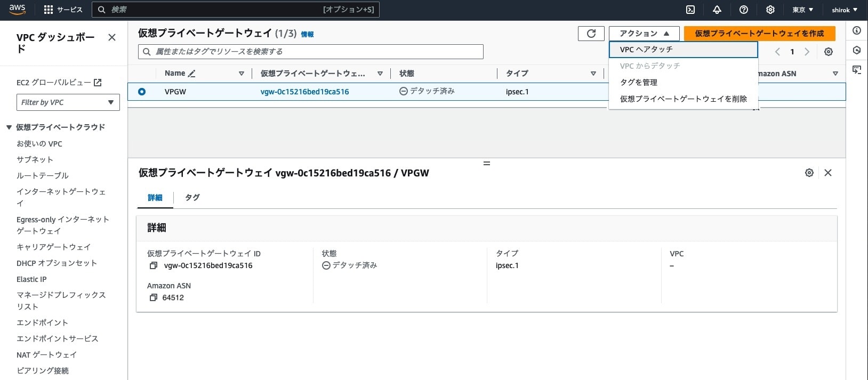868x380 pixels.
Task: Switch to the タグ tab
Action: tap(192, 198)
